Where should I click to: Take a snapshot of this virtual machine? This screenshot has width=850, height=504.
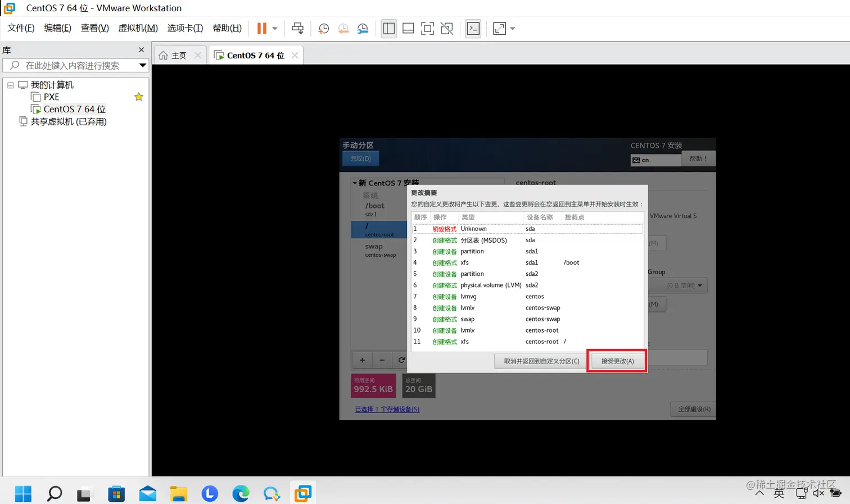324,28
